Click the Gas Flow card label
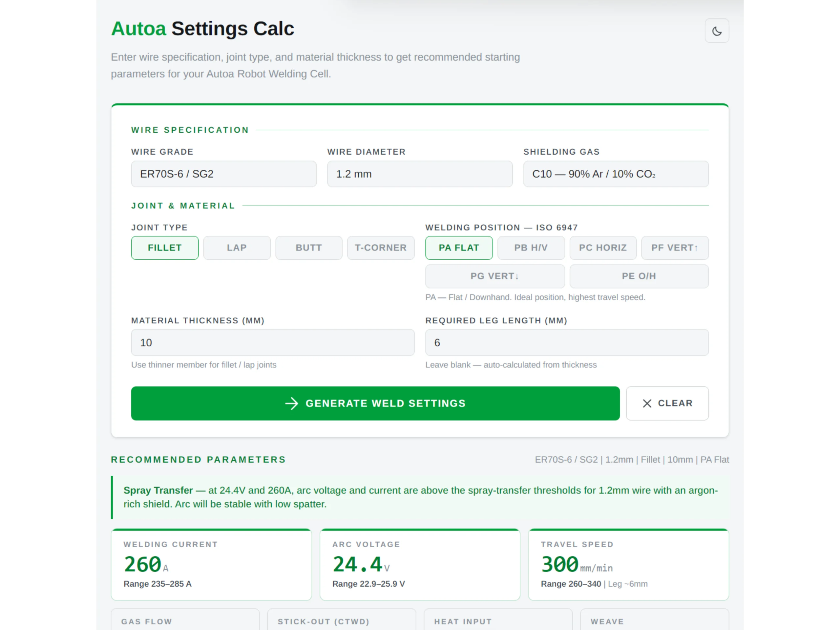 coord(147,622)
